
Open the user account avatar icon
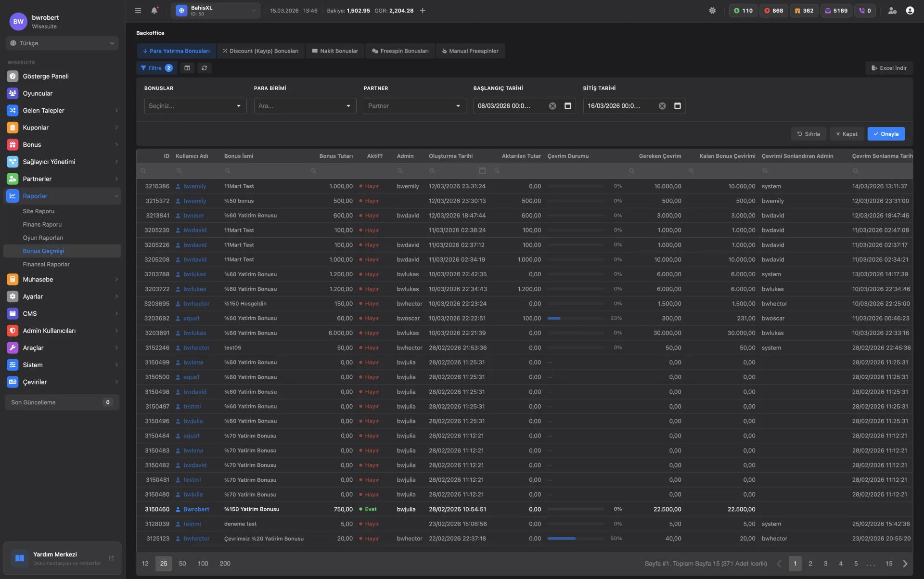910,11
